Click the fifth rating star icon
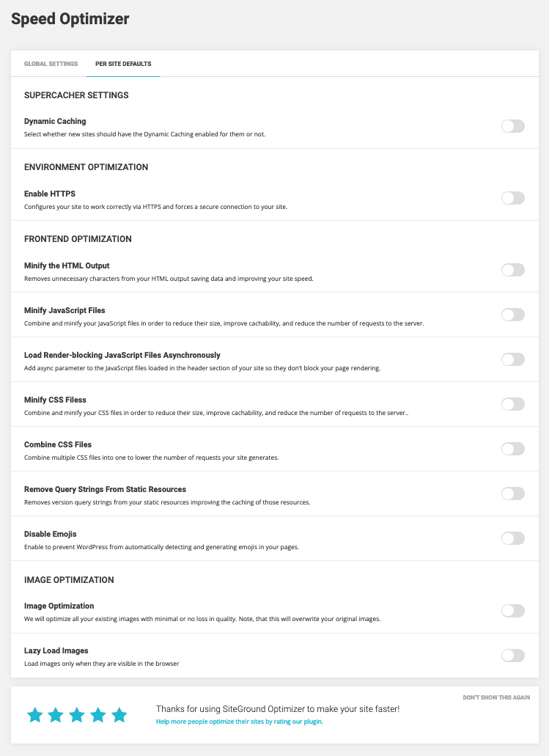 click(x=119, y=715)
